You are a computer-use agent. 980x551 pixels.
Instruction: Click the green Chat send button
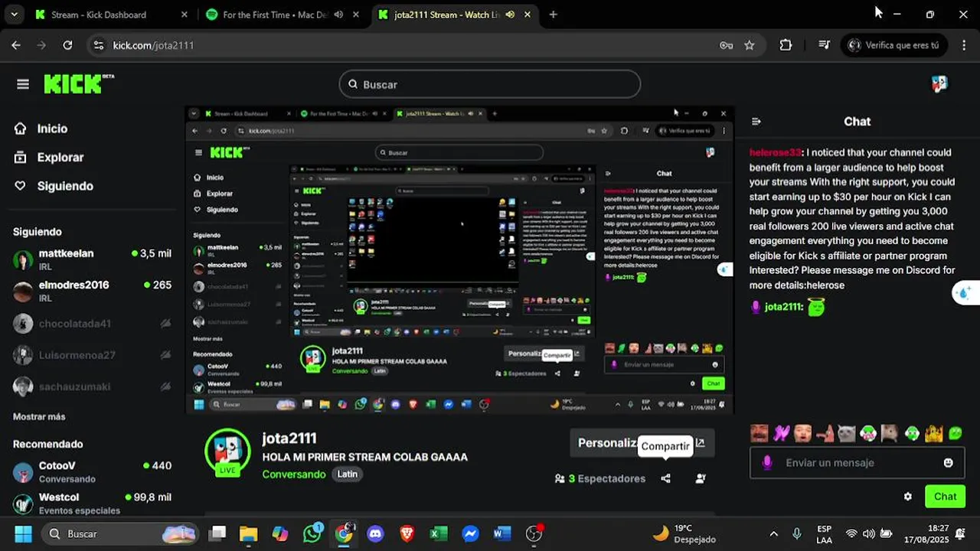tap(945, 497)
